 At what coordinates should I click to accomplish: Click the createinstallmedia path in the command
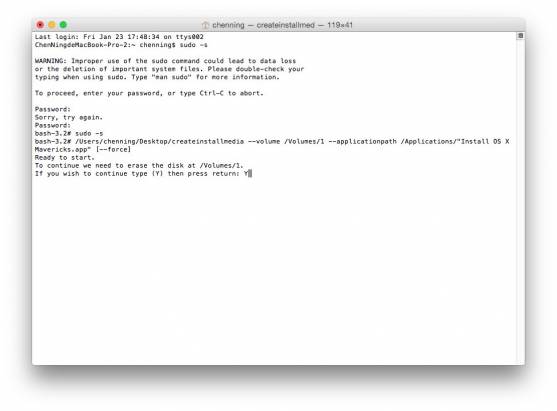click(159, 141)
